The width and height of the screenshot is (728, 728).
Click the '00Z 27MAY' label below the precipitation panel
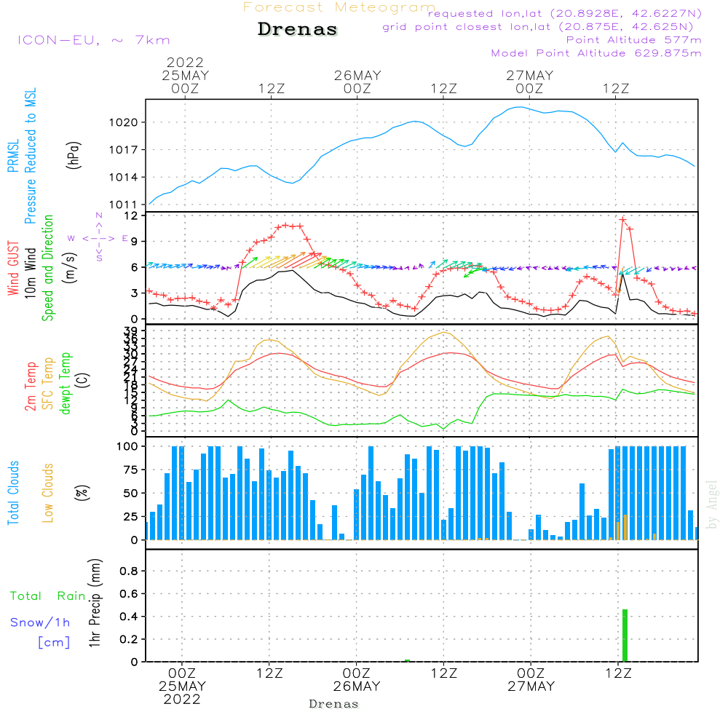coord(531,680)
